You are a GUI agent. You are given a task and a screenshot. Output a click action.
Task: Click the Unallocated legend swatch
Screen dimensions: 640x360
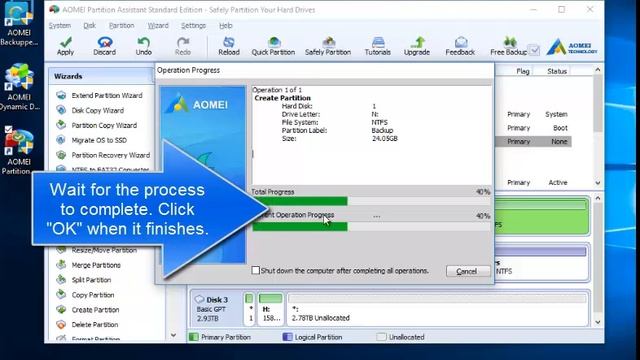(x=381, y=337)
